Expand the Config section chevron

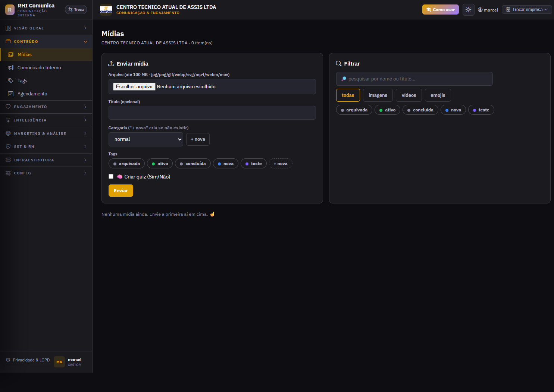pos(85,173)
